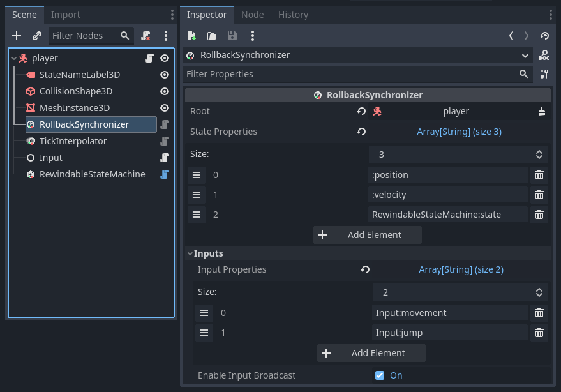Click the Filter Properties search field
Screen dimensions: 561x392
click(x=351, y=74)
